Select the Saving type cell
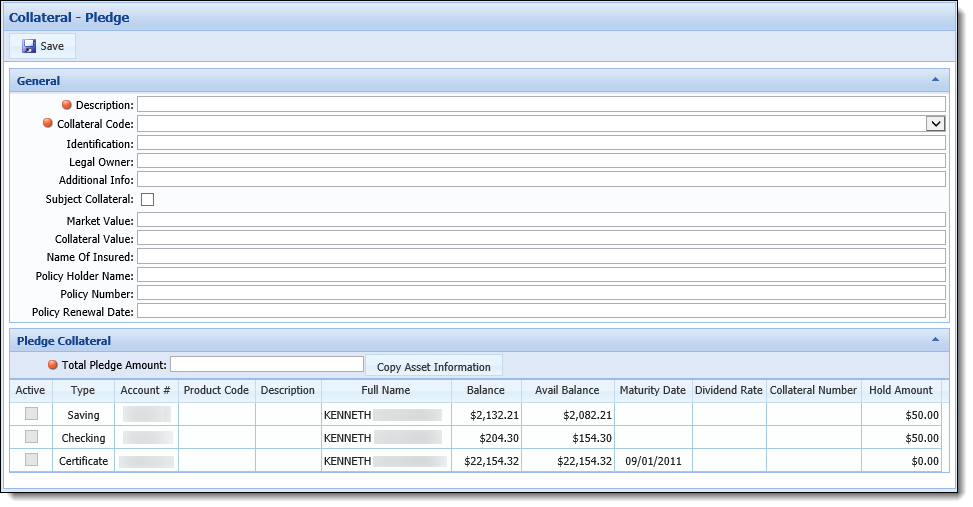The image size is (973, 507). click(83, 415)
